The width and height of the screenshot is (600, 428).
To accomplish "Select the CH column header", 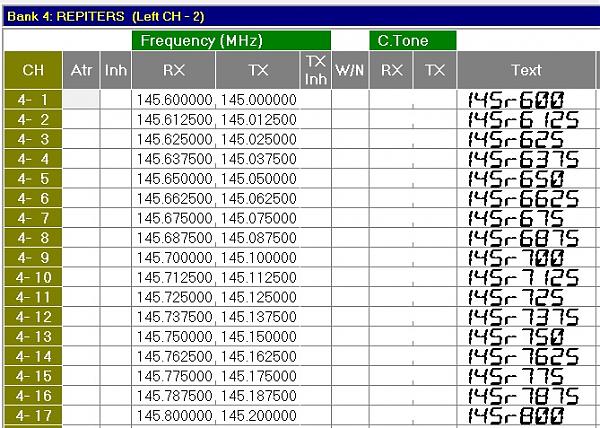I will pyautogui.click(x=33, y=70).
